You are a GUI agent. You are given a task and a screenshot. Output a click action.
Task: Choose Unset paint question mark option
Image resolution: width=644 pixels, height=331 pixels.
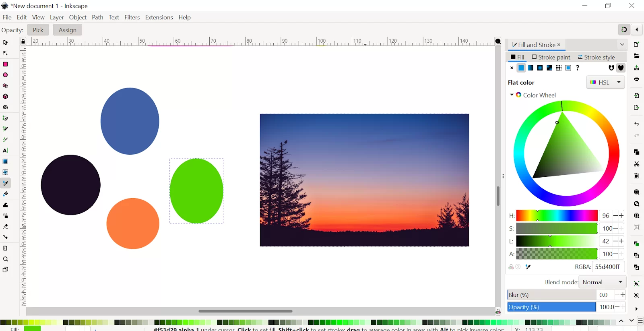pyautogui.click(x=578, y=68)
